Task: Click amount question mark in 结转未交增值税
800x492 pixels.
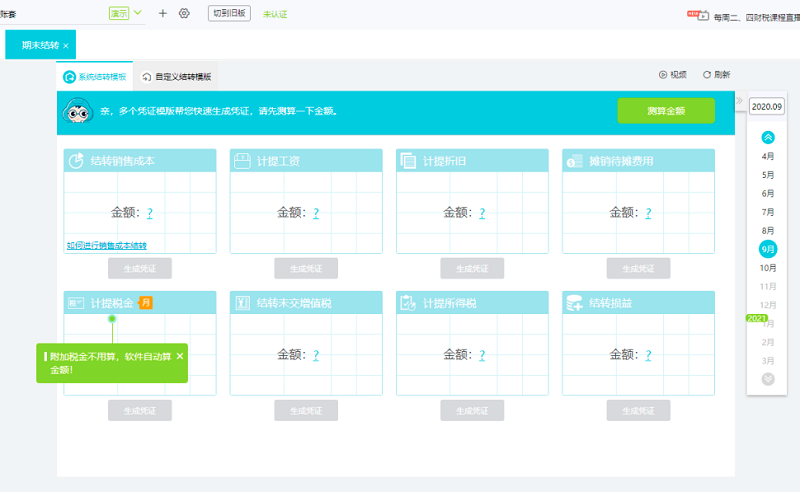Action: coord(316,355)
